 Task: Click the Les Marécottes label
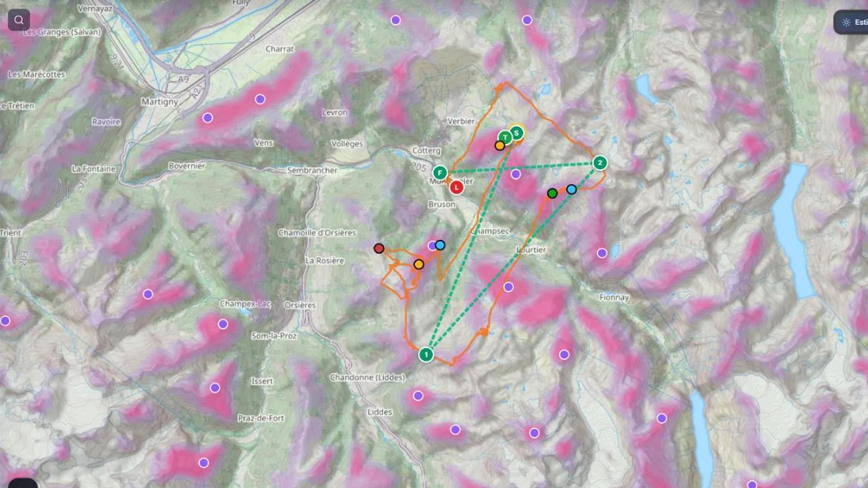click(36, 74)
